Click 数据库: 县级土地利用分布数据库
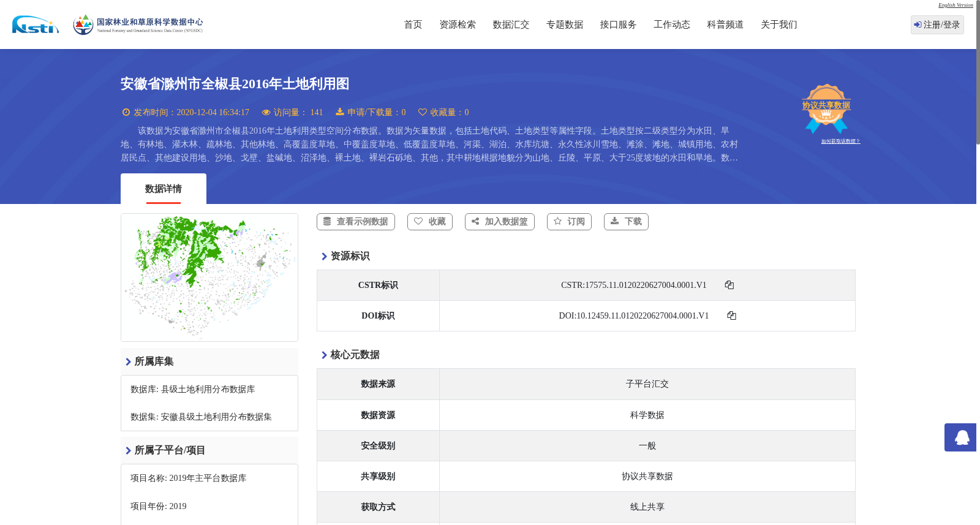The image size is (980, 525). 192,390
